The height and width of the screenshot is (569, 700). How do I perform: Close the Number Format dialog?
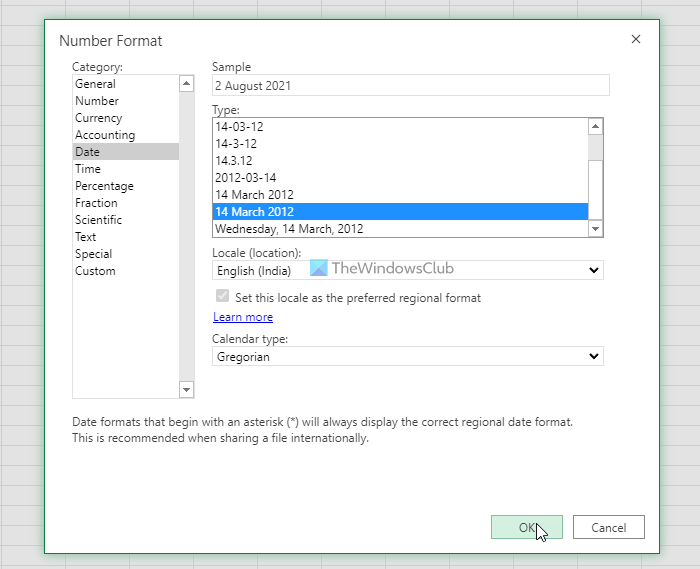[x=636, y=39]
